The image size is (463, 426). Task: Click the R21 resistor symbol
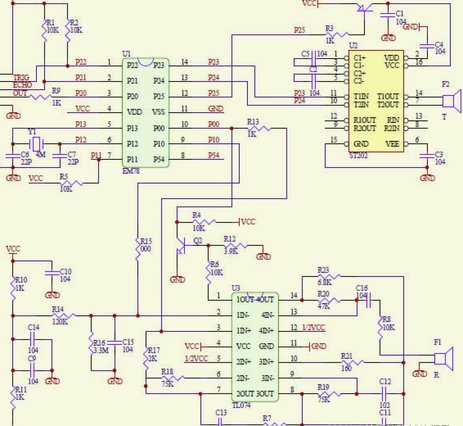352,362
